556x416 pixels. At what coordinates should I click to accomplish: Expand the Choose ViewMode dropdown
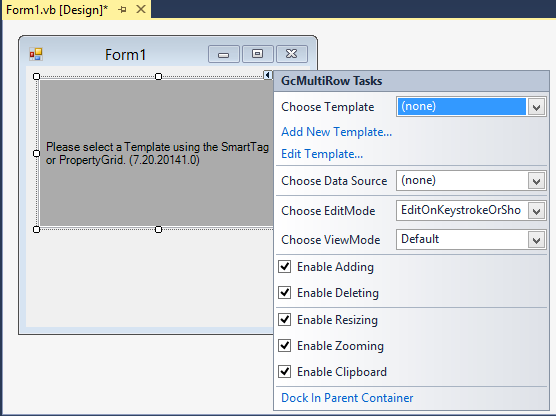[536, 240]
